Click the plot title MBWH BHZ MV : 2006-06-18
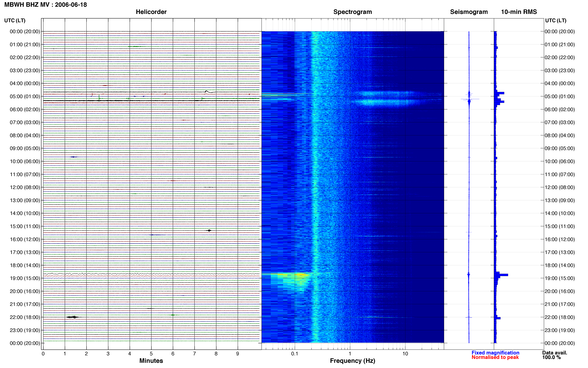 pos(45,5)
